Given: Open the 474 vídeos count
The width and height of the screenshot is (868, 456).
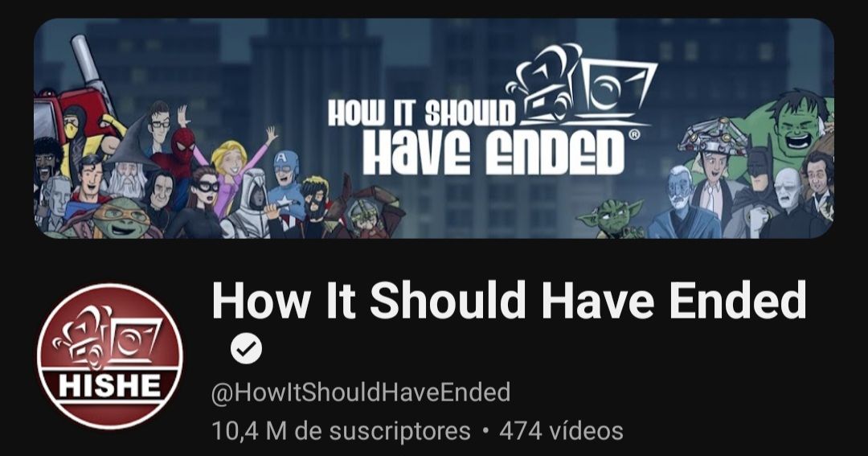Looking at the screenshot, I should point(561,431).
